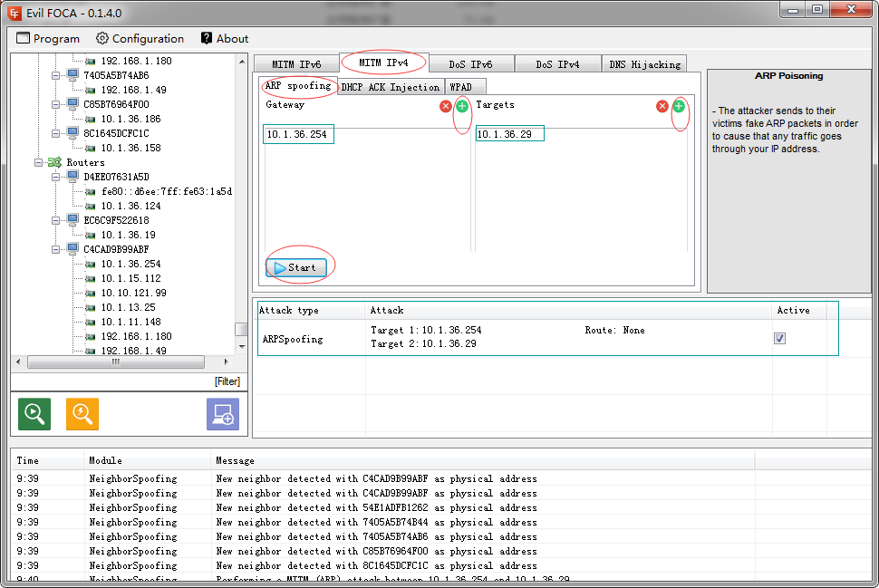Switch to the DNS Hijacking tab
This screenshot has width=879, height=588.
coord(644,64)
